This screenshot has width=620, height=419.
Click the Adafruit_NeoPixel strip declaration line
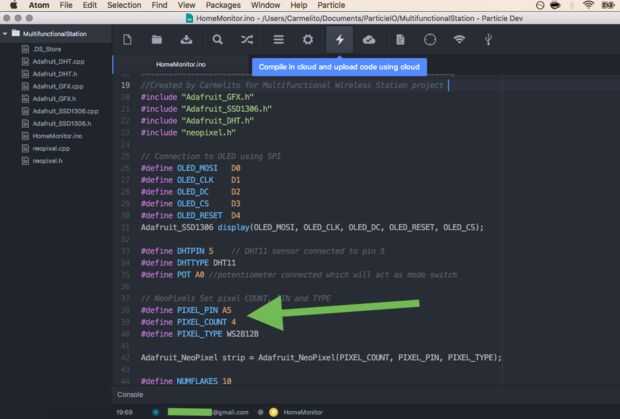click(x=321, y=358)
